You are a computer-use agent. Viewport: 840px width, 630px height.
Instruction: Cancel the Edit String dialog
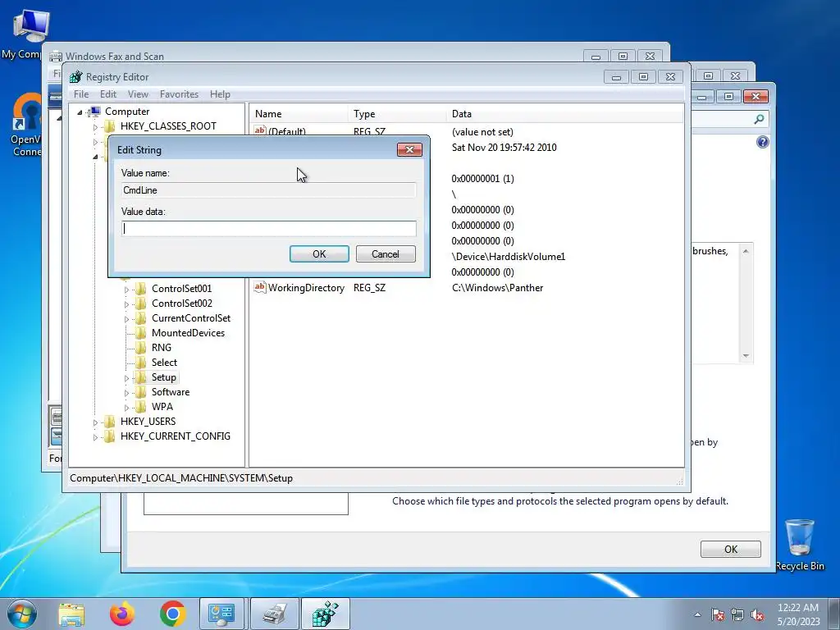point(386,254)
